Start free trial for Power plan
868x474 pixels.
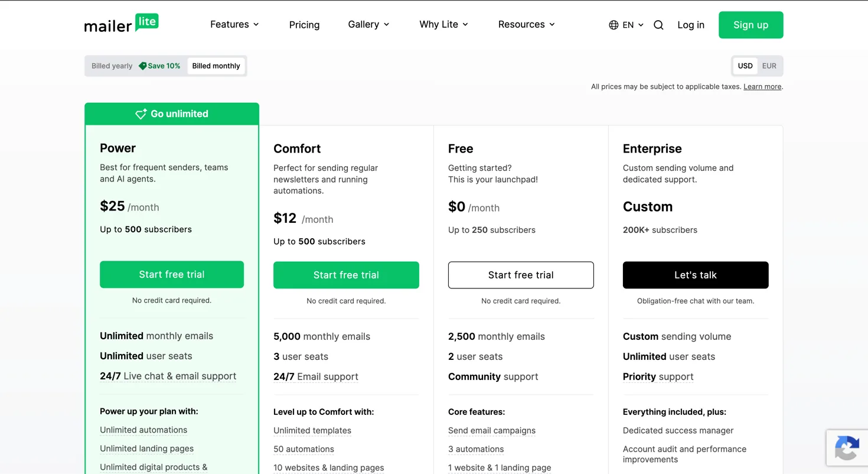172,274
